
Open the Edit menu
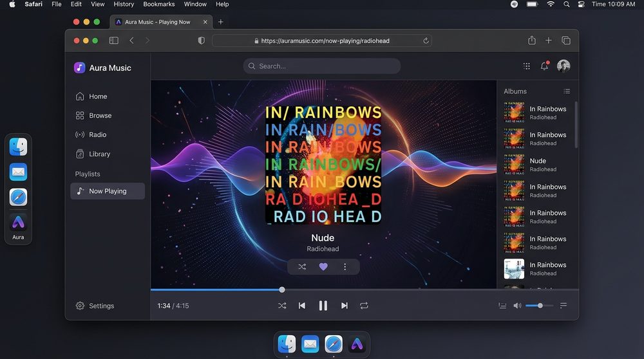tap(76, 4)
